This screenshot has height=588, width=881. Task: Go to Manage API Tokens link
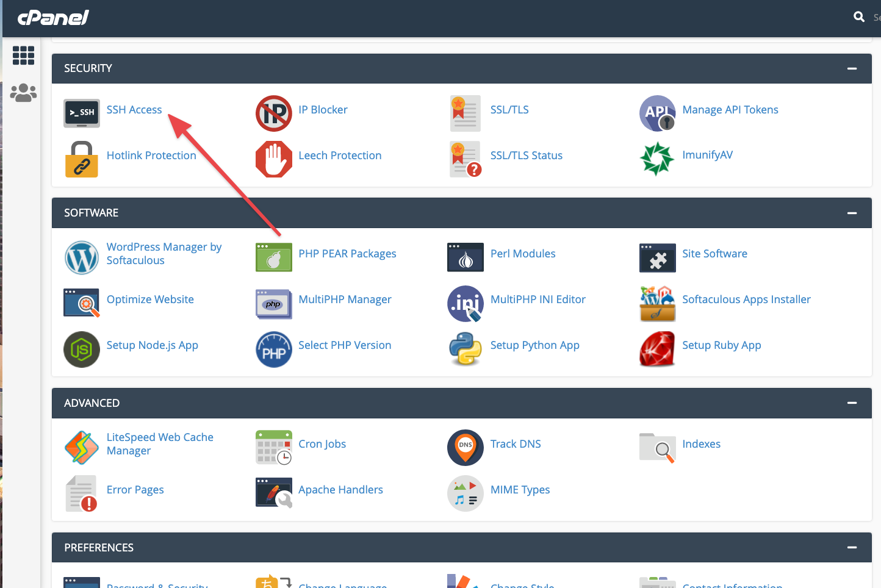[x=730, y=110]
